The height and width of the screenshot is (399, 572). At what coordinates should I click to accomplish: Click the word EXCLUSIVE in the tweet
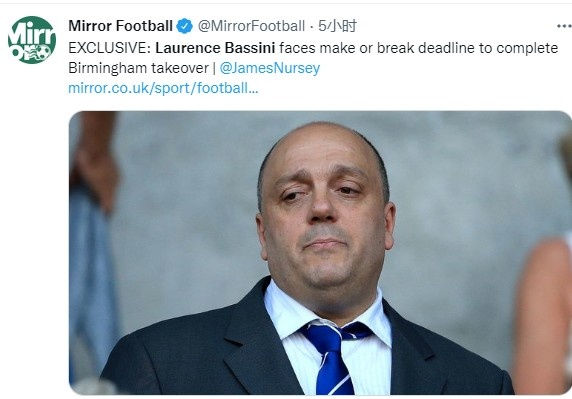pyautogui.click(x=109, y=48)
